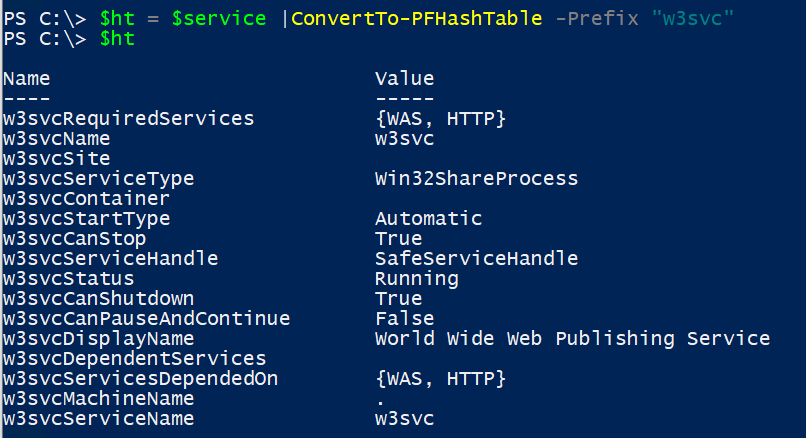Click the Automatic value text

(428, 219)
